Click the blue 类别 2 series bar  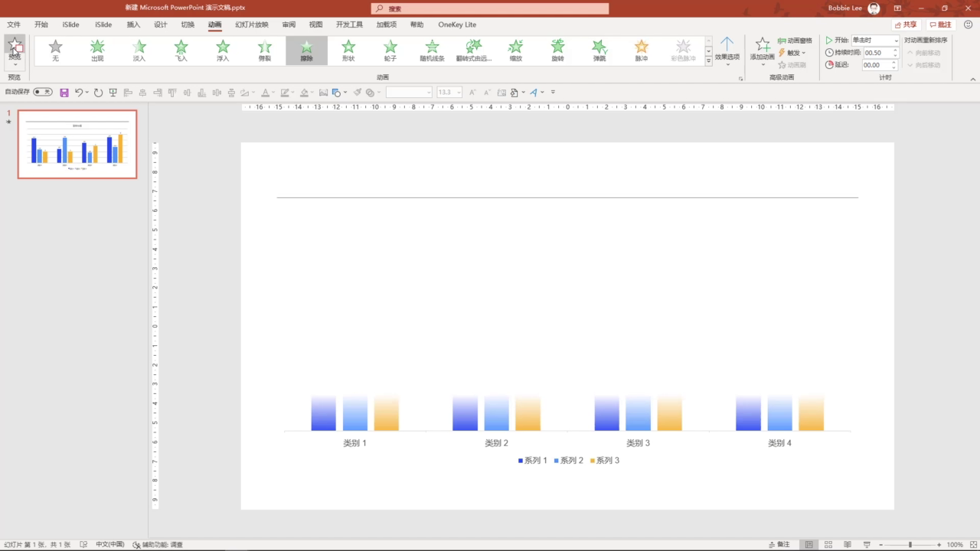pos(465,413)
